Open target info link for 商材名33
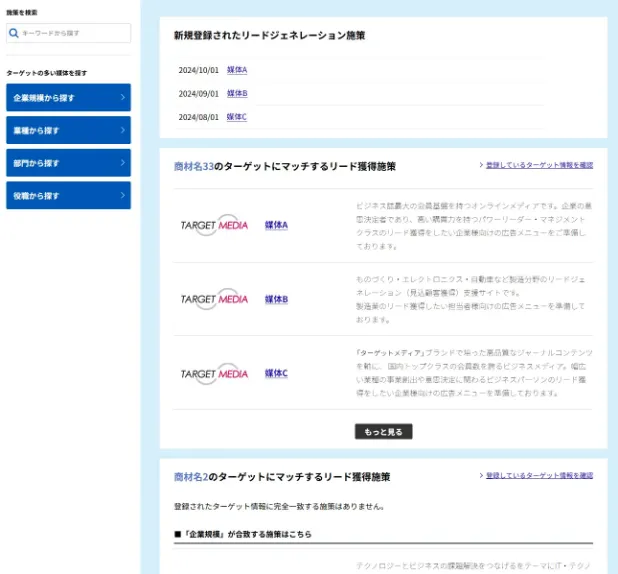Screen dimensions: 618x574 pos(540,165)
